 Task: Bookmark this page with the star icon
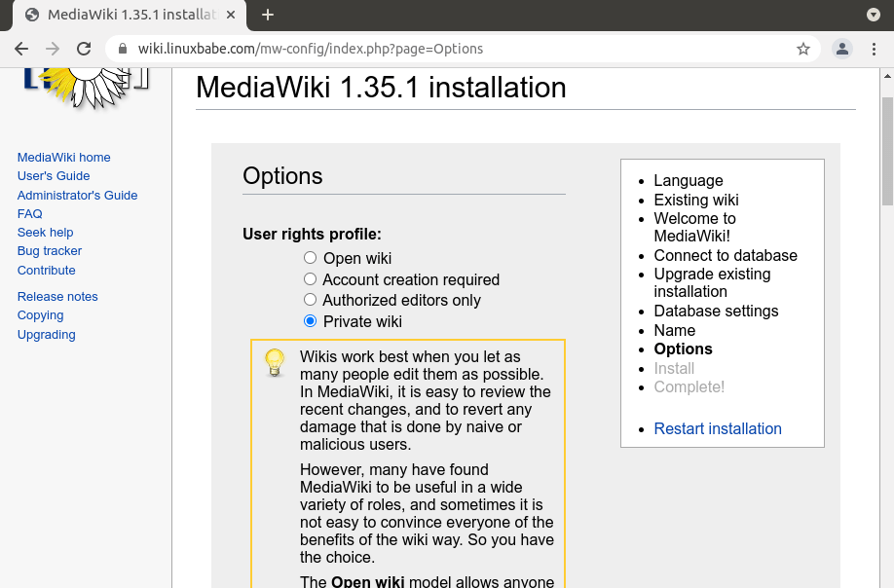(x=803, y=49)
